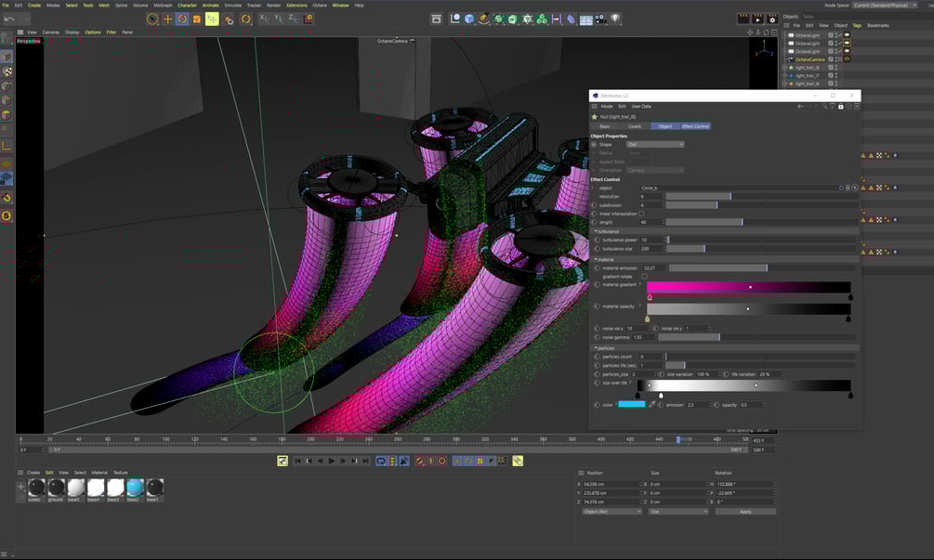Open Edit Render Settings gear clapperboard
934x560 pixels.
[772, 20]
